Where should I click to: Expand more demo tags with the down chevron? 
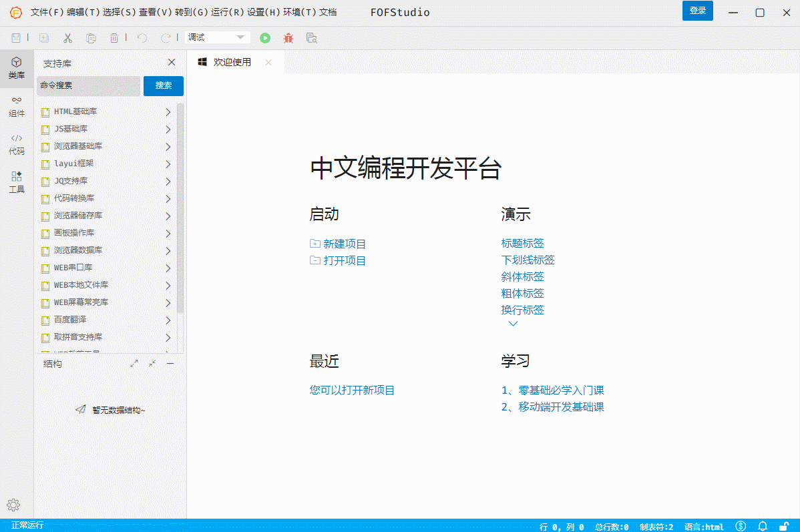pyautogui.click(x=513, y=323)
